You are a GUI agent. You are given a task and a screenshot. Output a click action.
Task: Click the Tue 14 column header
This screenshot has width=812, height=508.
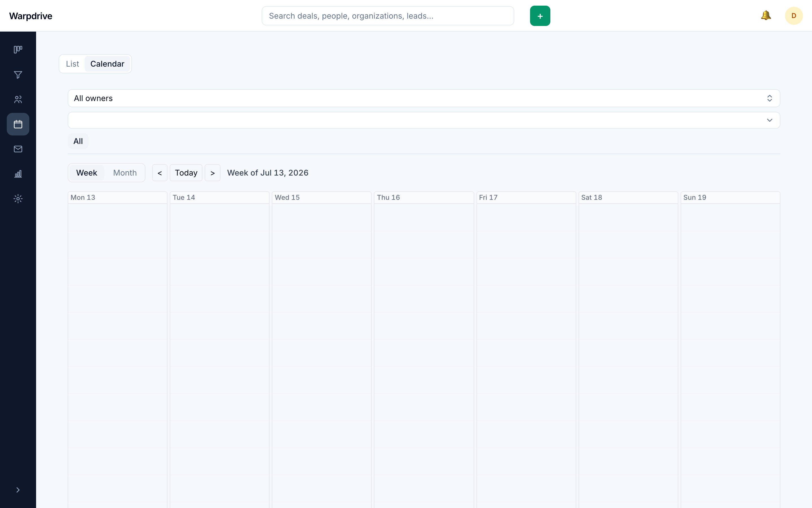tap(219, 198)
